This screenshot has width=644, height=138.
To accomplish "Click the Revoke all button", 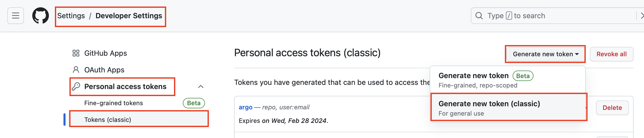I will click(611, 54).
